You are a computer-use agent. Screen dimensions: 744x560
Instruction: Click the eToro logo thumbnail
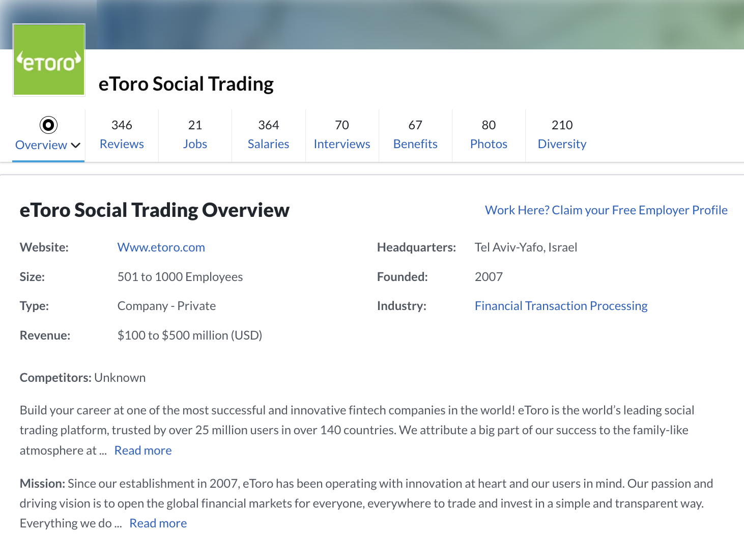[49, 60]
